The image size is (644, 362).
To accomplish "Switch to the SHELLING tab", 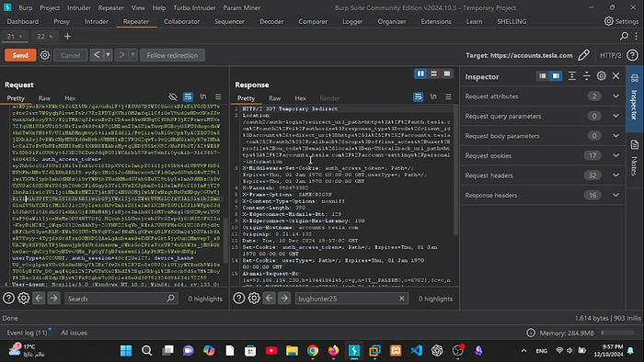I will tap(512, 21).
